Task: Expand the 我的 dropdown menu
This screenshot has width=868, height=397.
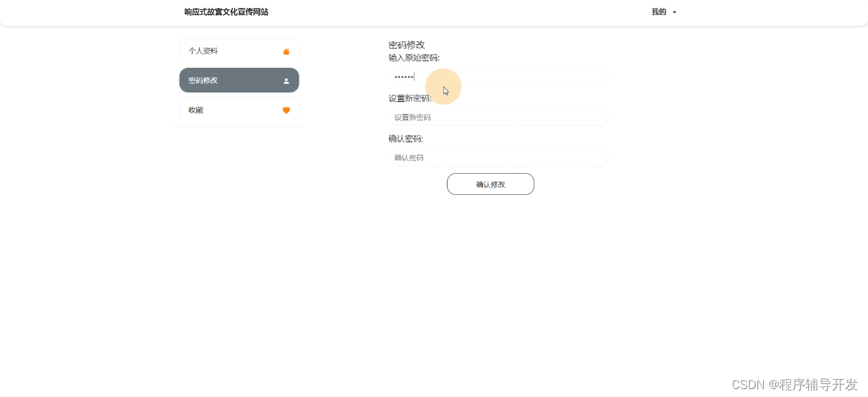Action: click(x=664, y=12)
